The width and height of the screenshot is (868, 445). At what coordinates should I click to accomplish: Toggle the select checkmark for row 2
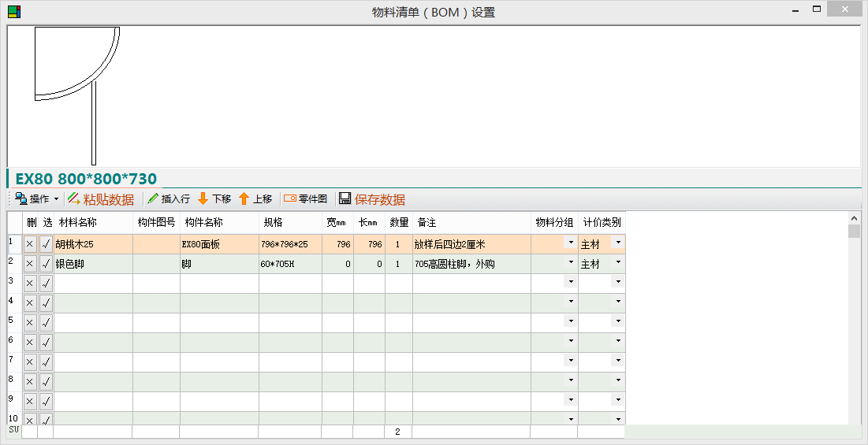pyautogui.click(x=46, y=264)
